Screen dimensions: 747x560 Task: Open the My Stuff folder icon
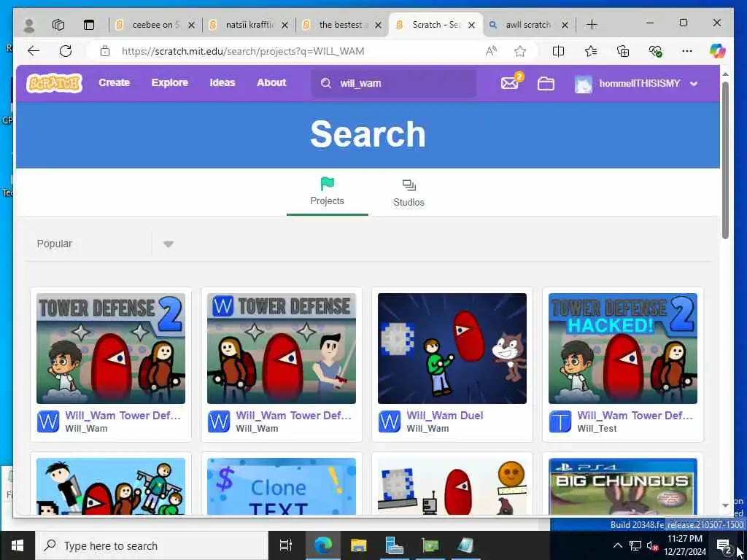546,83
